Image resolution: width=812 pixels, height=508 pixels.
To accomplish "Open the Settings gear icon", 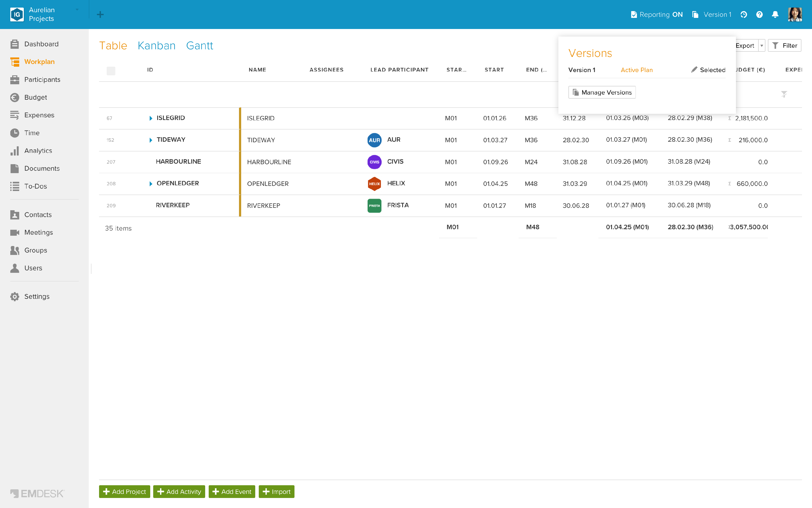I will click(x=14, y=297).
